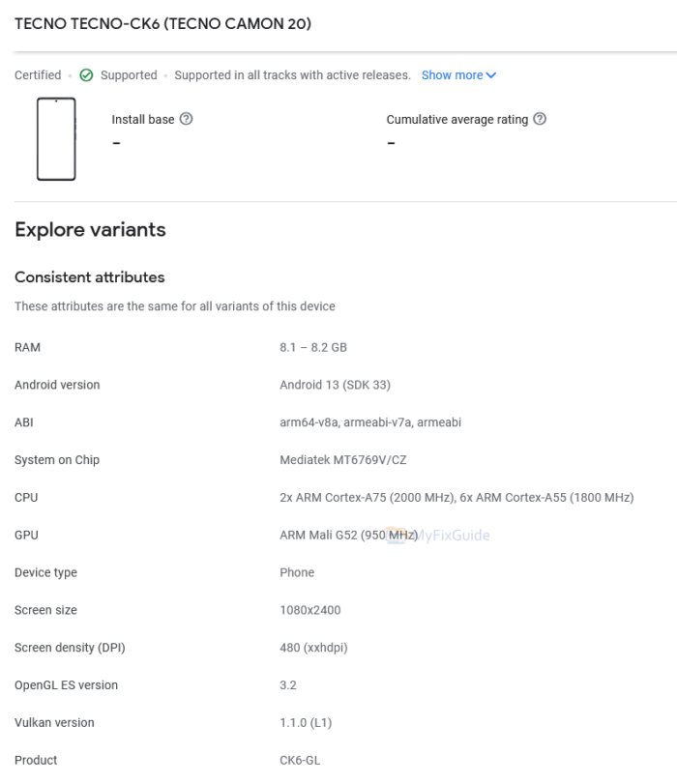Image resolution: width=677 pixels, height=784 pixels.
Task: Select the 1080x2400 screen size value
Action: [309, 610]
